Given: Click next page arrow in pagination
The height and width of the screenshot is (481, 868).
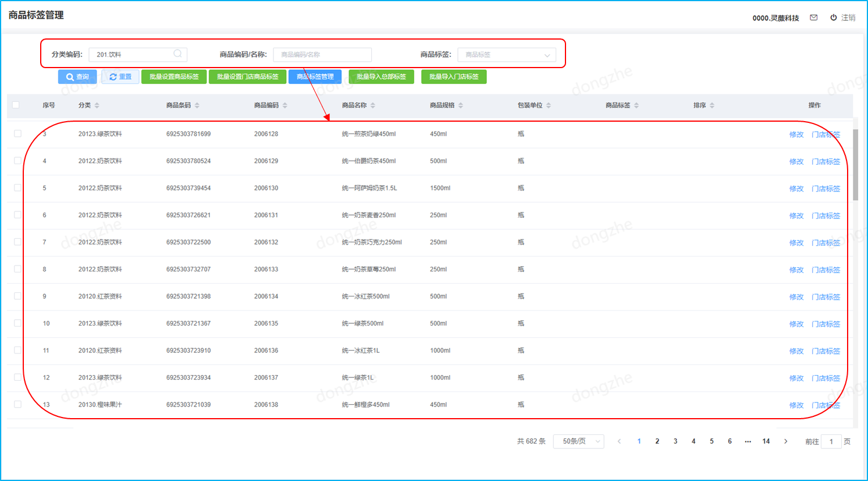Looking at the screenshot, I should [x=785, y=441].
